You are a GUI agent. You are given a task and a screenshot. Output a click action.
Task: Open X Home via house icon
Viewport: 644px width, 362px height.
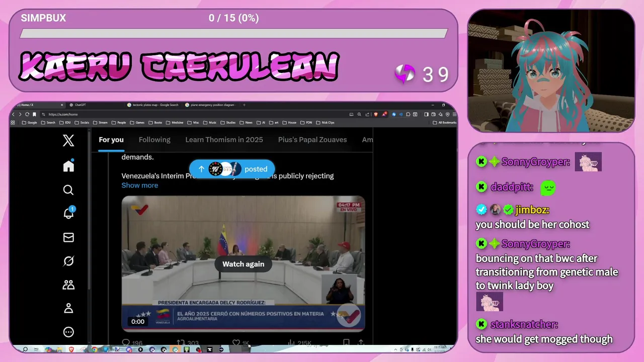pyautogui.click(x=68, y=166)
